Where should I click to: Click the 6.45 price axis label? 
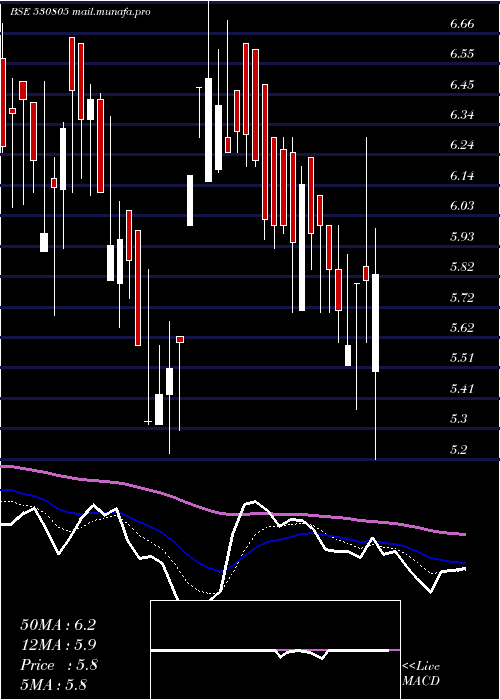tap(462, 84)
